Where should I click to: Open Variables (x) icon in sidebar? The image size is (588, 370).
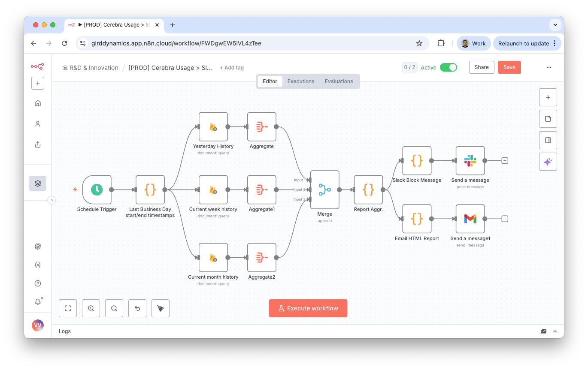(x=38, y=265)
